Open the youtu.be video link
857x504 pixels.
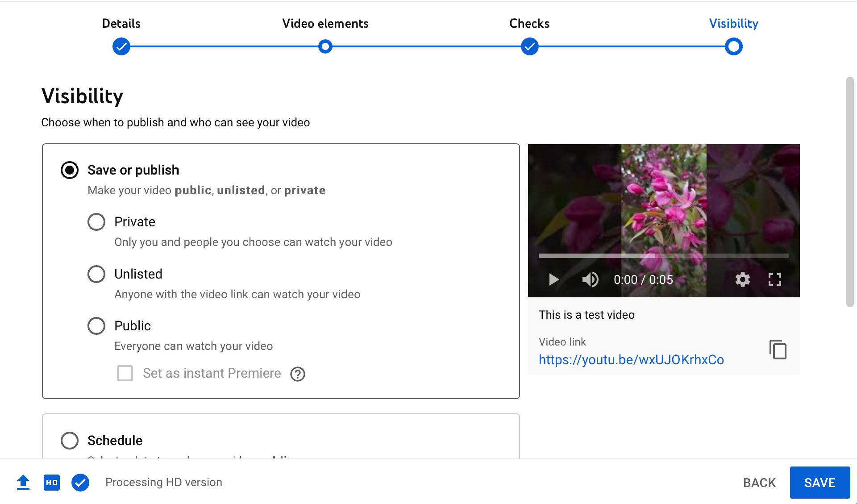click(x=631, y=360)
